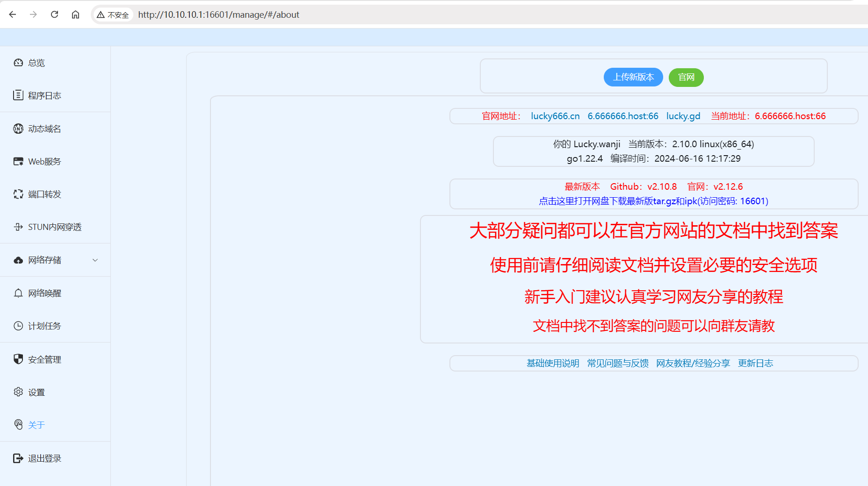This screenshot has width=868, height=486.
Task: Select 网络唤醒 in the sidebar
Action: pos(55,293)
